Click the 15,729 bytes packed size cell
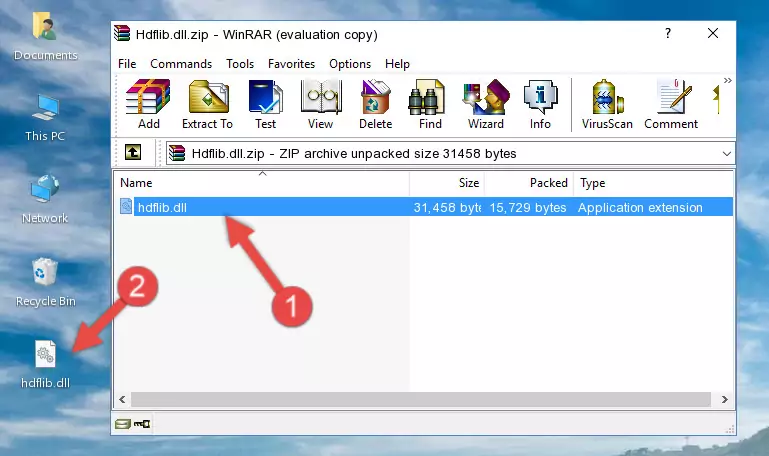The height and width of the screenshot is (456, 769). point(528,207)
